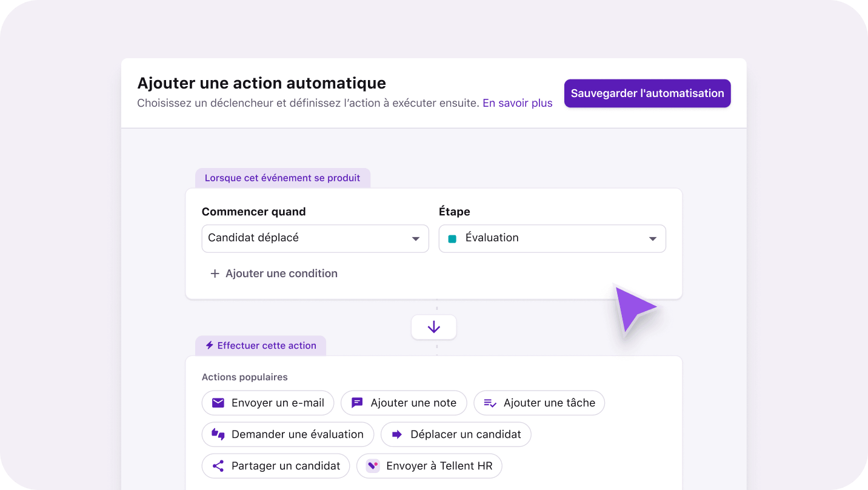868x490 pixels.
Task: Open the Commencer quand dropdown
Action: click(x=315, y=238)
